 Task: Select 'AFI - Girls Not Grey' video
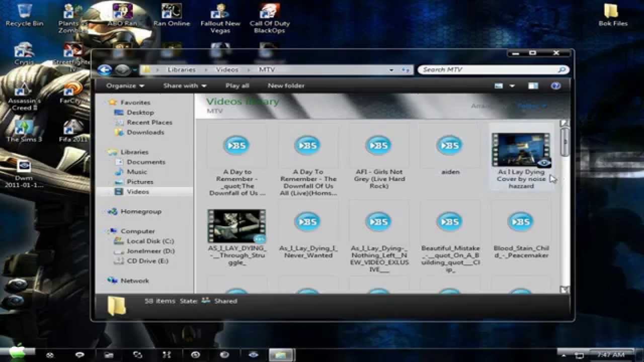(x=379, y=158)
